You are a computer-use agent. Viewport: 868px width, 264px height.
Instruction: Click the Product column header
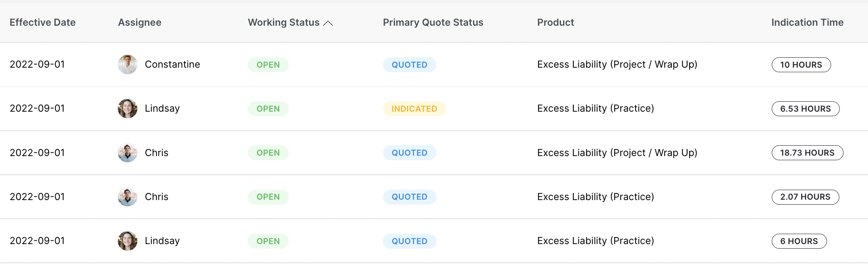coord(556,22)
